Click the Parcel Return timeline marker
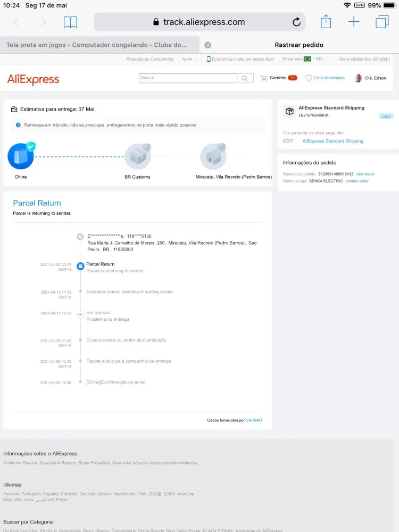Viewport: 399px width, 532px height. 80,267
